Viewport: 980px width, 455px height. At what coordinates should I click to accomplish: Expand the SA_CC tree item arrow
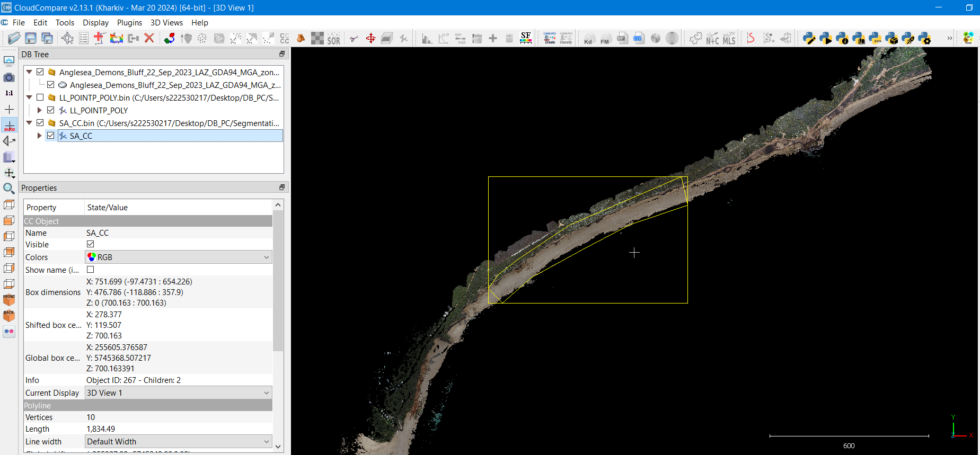40,136
